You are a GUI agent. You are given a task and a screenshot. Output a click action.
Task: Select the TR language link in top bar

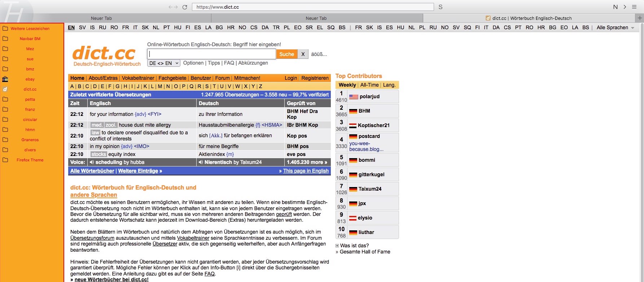coord(276,27)
